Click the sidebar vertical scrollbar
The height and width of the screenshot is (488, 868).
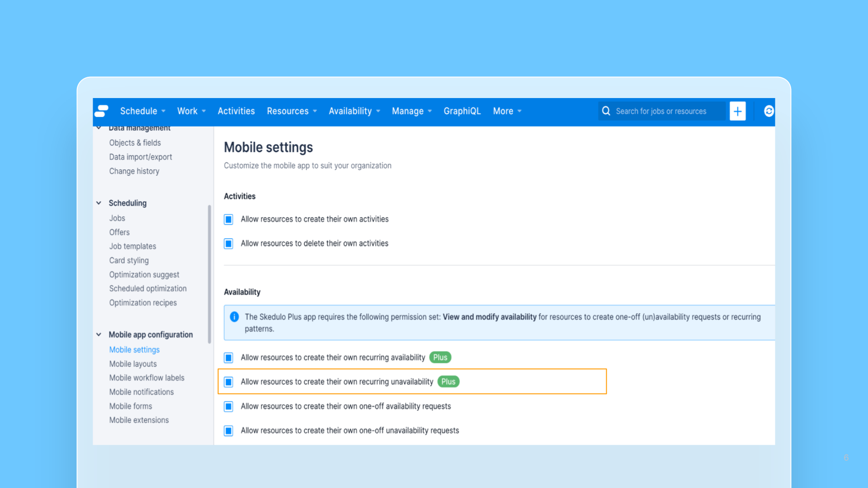coord(209,274)
